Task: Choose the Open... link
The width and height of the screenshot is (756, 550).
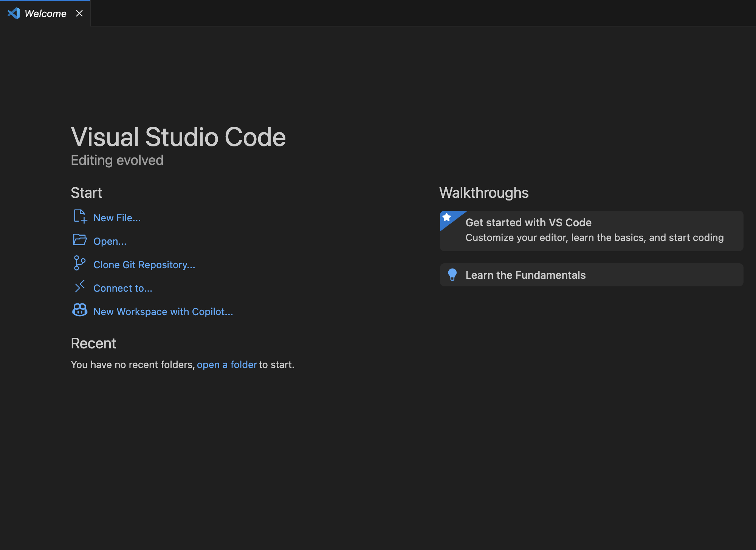Action: [x=110, y=241]
